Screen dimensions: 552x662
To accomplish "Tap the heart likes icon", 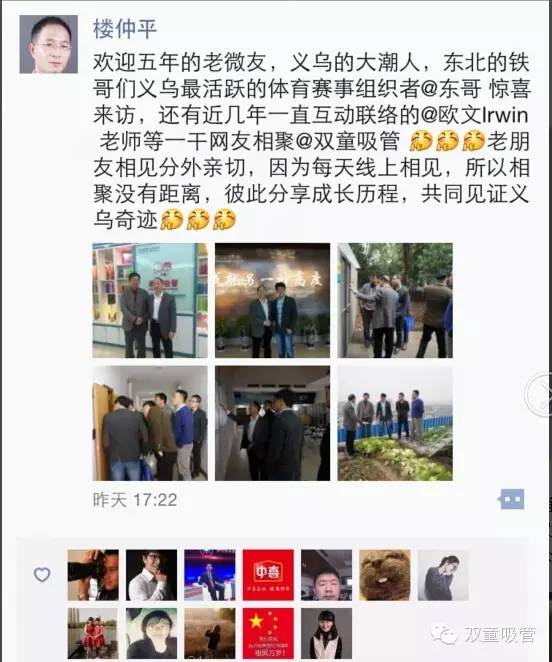I will pyautogui.click(x=42, y=575).
